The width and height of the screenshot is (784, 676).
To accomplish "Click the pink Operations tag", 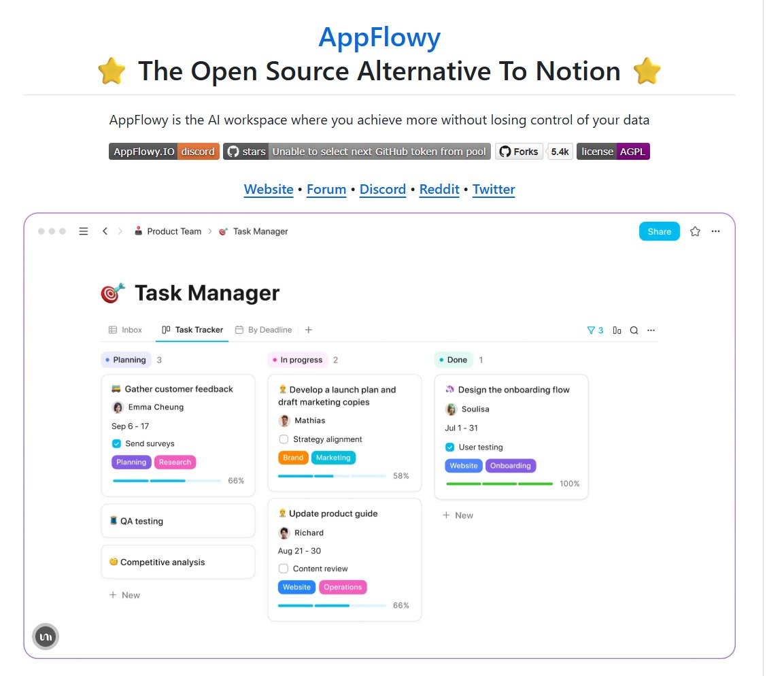I will tap(343, 587).
